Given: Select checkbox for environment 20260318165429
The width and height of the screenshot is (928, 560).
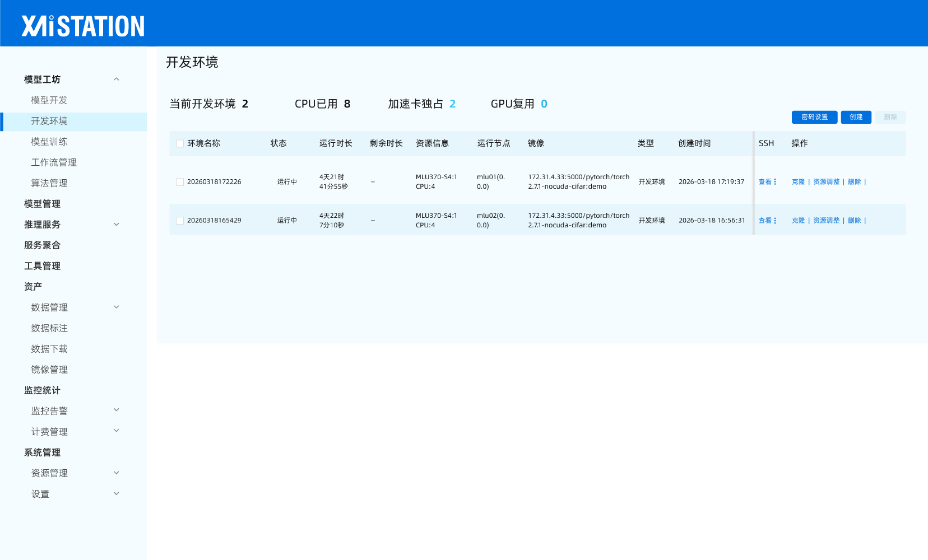Looking at the screenshot, I should (180, 221).
